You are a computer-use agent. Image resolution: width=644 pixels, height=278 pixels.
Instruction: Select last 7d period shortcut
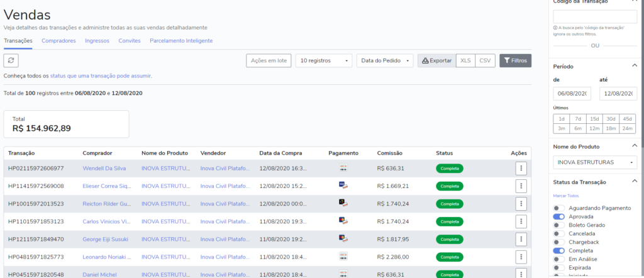(x=578, y=119)
